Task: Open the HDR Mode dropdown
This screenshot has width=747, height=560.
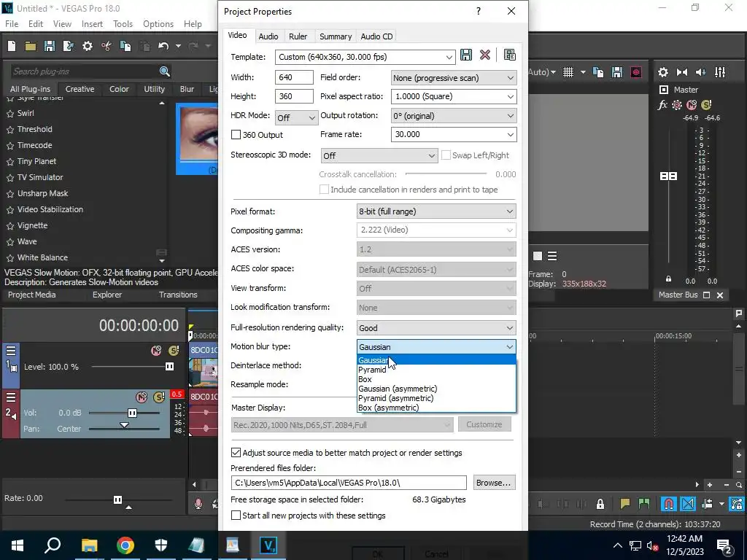Action: click(311, 117)
